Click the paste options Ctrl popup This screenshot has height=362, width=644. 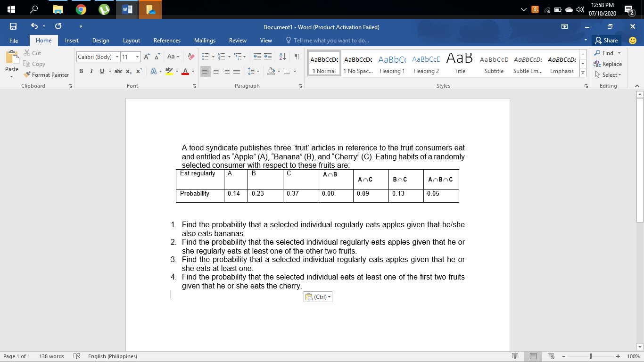point(317,296)
